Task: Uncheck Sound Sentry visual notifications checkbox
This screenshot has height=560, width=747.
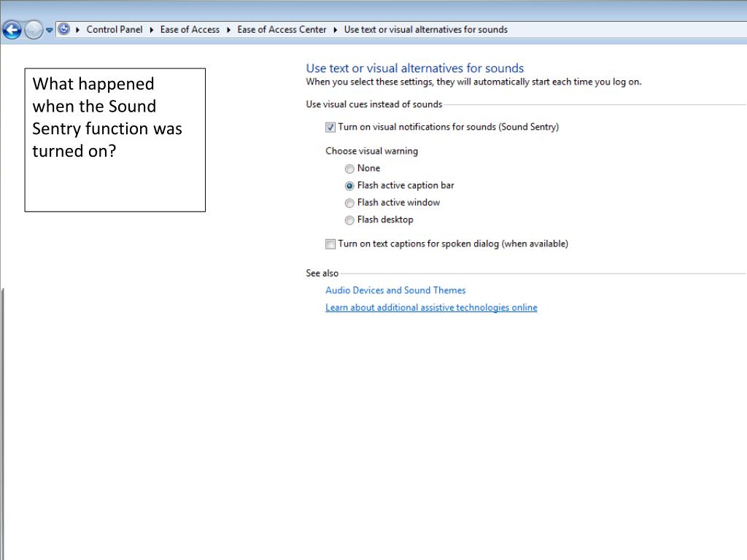Action: point(330,127)
